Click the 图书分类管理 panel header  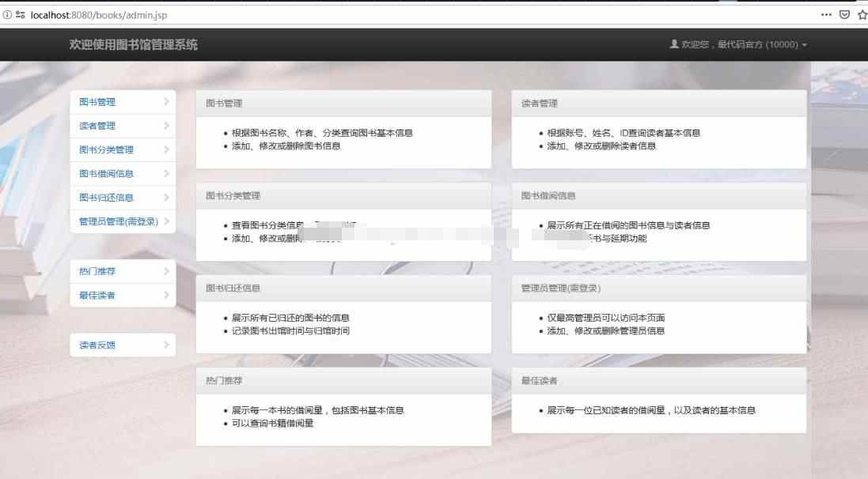[x=343, y=196]
